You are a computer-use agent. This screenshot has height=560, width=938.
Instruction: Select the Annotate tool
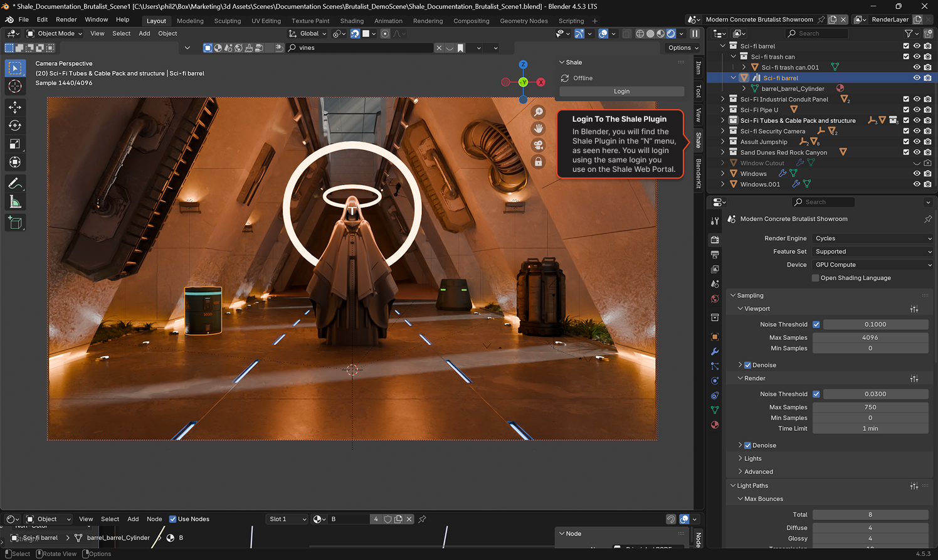pos(15,184)
